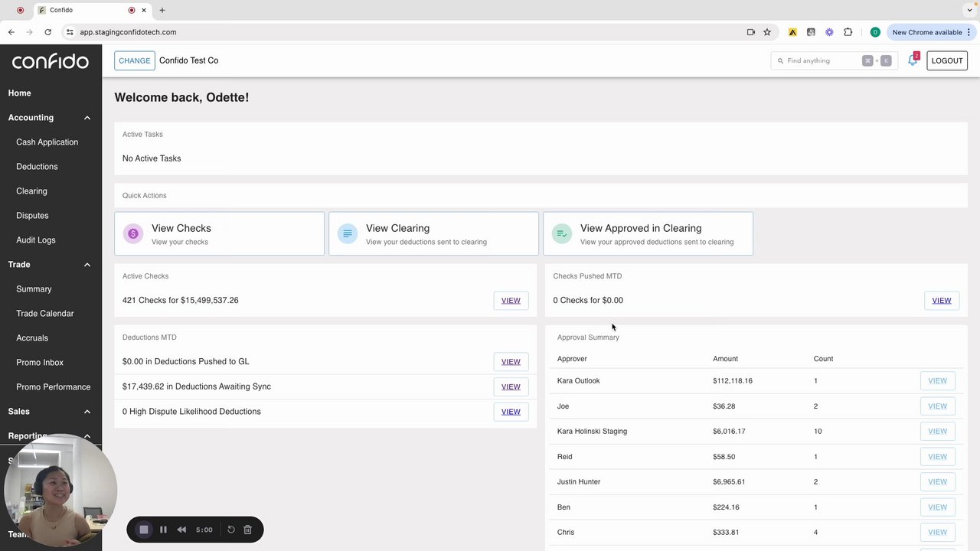Delete the recording with the trash icon
980x551 pixels.
point(247,530)
